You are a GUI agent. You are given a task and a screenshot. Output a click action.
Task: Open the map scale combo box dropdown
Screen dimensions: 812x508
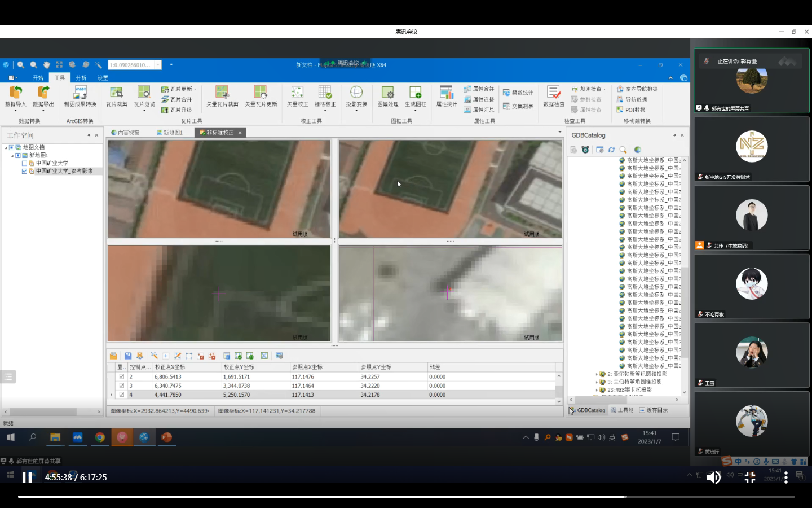click(158, 65)
